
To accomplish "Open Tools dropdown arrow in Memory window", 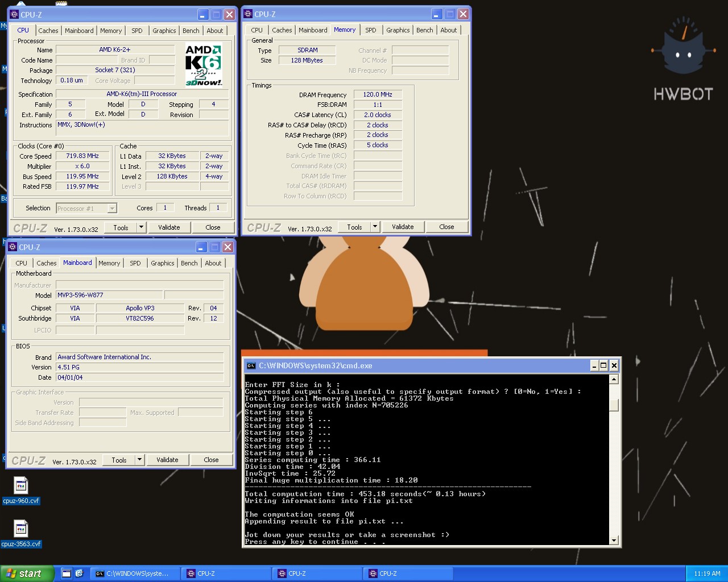I will [x=375, y=227].
